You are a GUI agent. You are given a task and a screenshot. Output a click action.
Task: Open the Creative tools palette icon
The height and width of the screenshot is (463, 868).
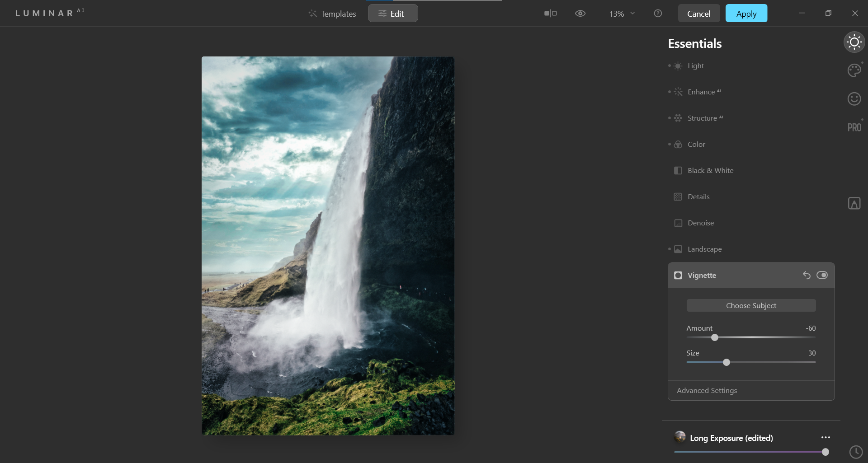854,70
